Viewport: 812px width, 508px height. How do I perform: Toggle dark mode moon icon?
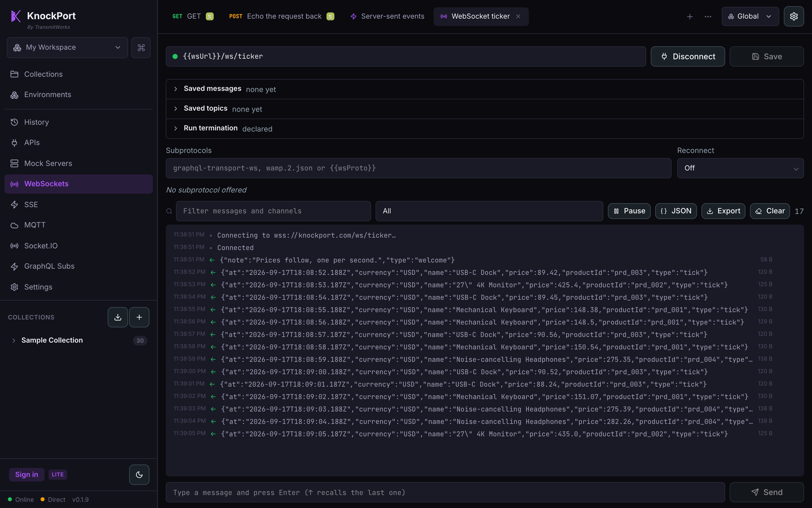coord(139,474)
